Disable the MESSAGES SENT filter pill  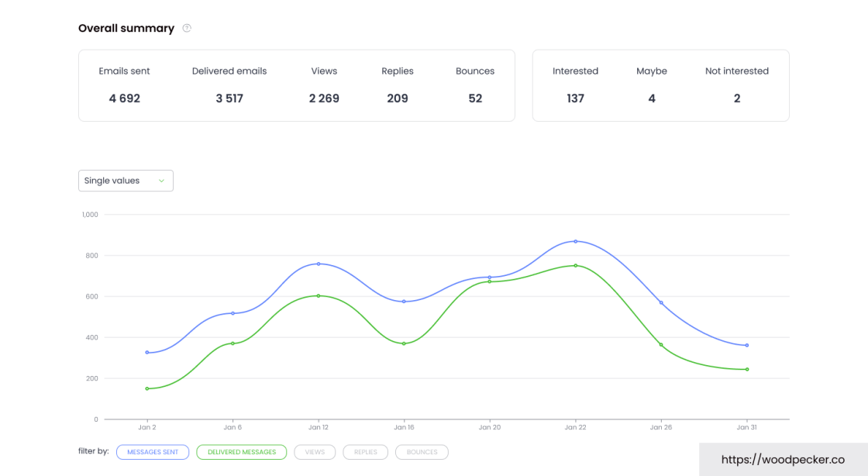tap(153, 452)
